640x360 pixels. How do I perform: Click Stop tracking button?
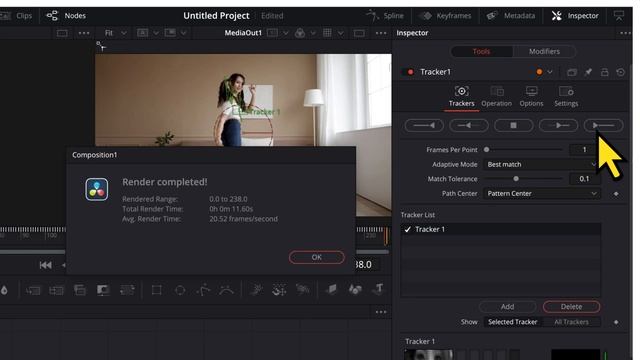(513, 125)
